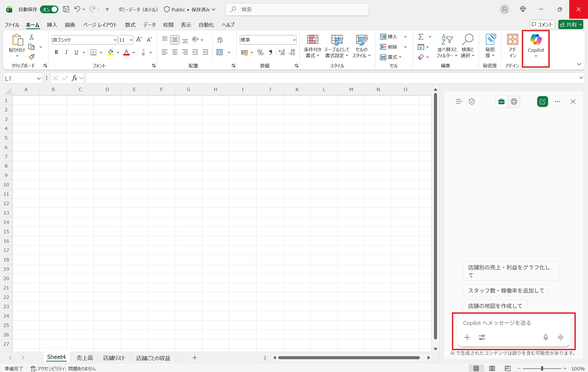
Task: Start new Copilot chat with green icon
Action: point(542,102)
